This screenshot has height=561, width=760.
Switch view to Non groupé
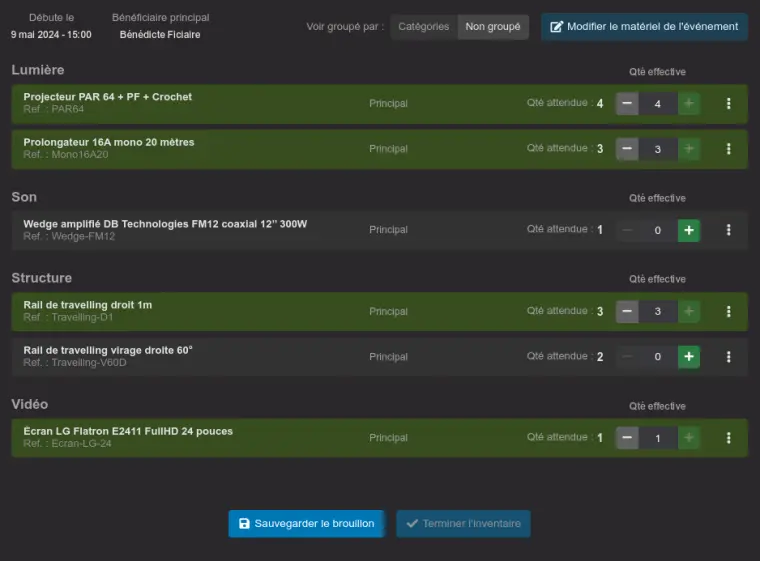pos(493,27)
